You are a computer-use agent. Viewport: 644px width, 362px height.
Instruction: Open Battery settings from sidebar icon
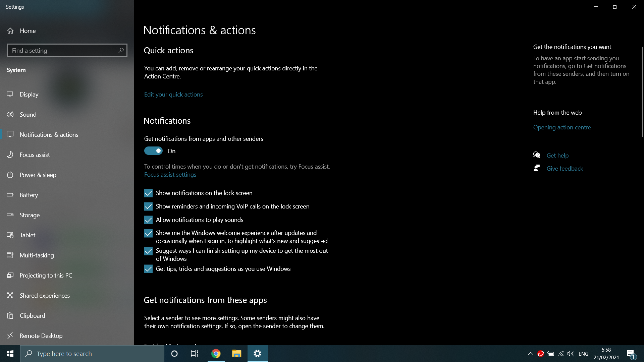[x=10, y=195]
